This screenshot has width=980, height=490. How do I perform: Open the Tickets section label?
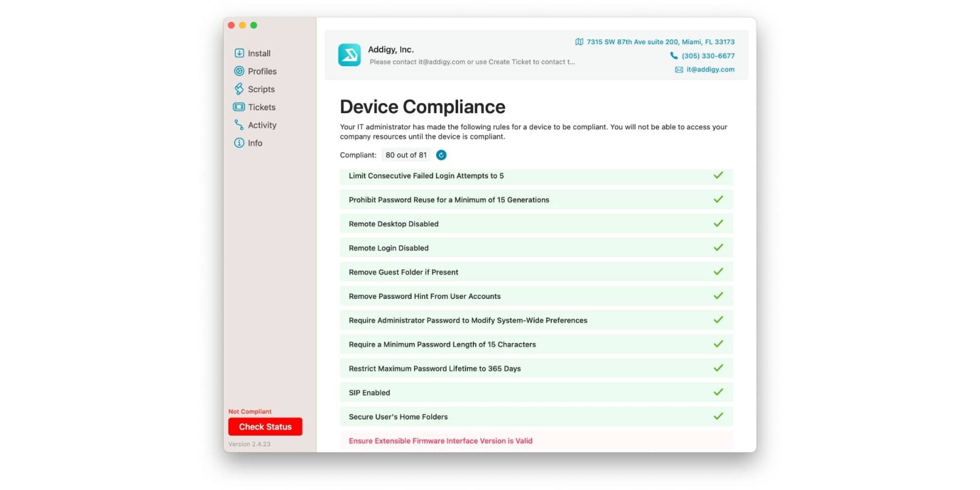pos(262,107)
